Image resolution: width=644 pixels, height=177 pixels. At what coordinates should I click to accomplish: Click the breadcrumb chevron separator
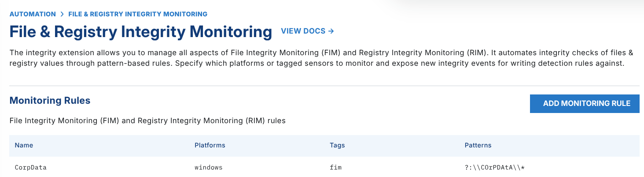coord(62,14)
